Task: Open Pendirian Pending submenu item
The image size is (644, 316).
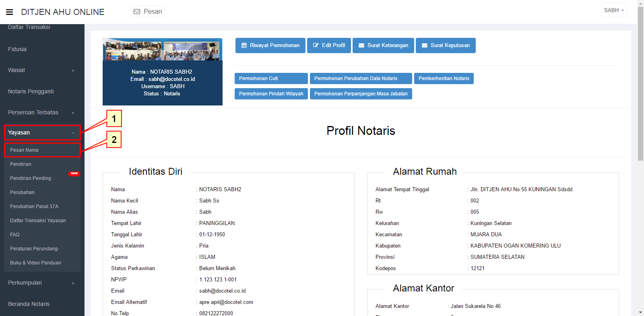Action: pos(31,178)
